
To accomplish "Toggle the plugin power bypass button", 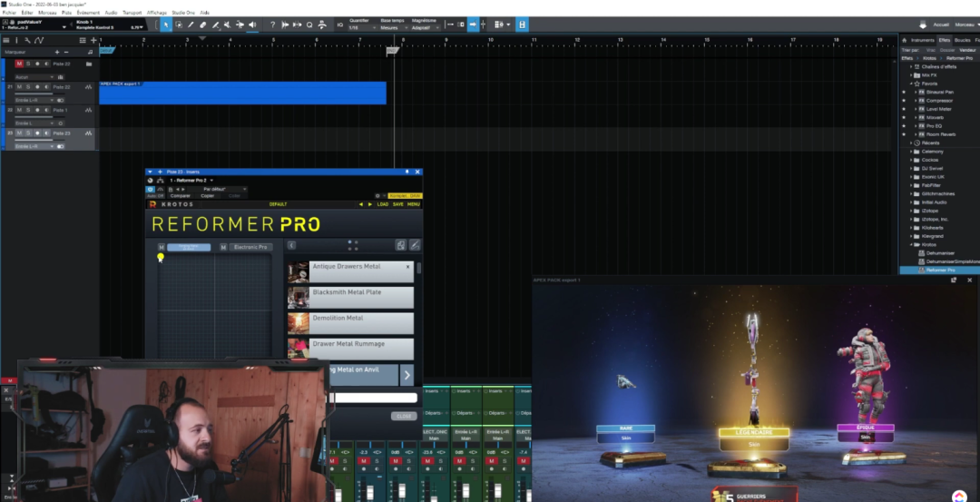I will coord(150,189).
